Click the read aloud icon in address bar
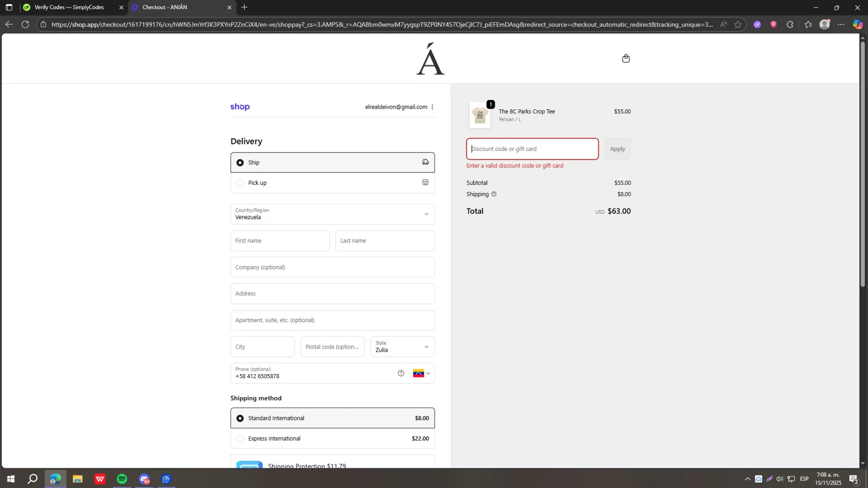This screenshot has height=488, width=868. [723, 24]
